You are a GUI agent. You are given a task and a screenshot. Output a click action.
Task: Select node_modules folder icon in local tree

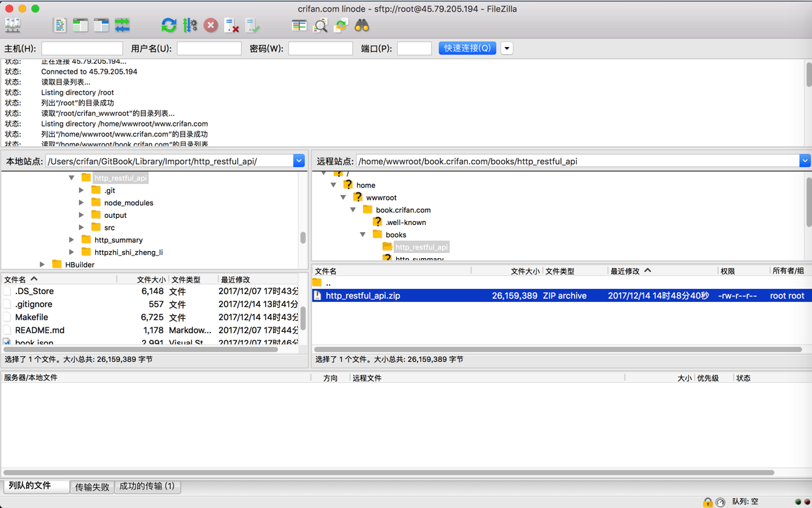point(96,202)
